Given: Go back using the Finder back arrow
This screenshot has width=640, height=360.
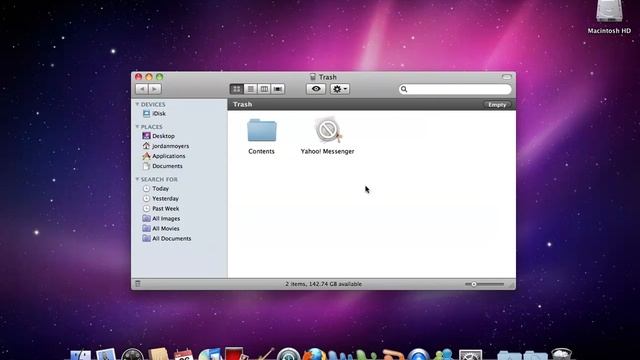Looking at the screenshot, I should [142, 89].
